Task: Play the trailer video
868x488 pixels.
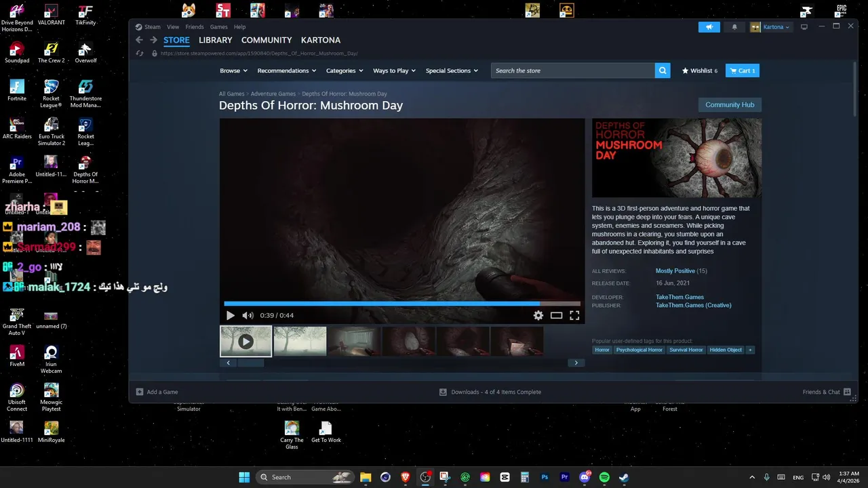Action: 231,315
